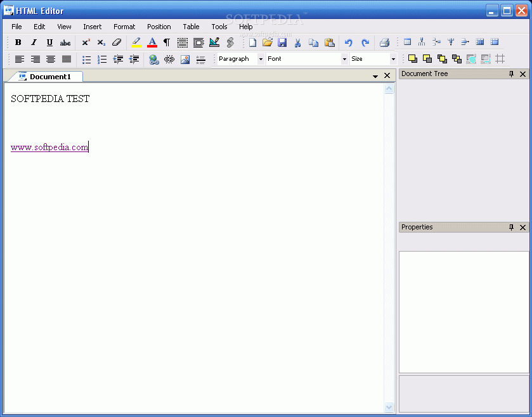Open the Insert menu

coord(93,27)
